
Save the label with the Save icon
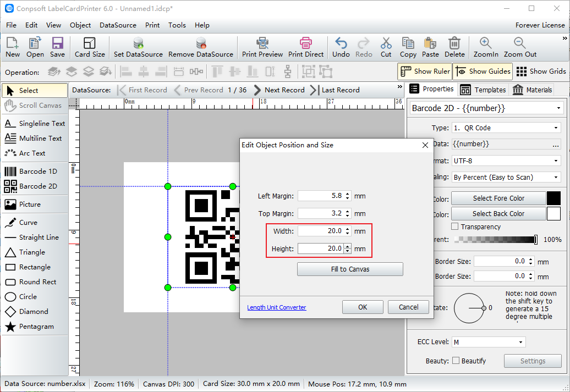[57, 47]
